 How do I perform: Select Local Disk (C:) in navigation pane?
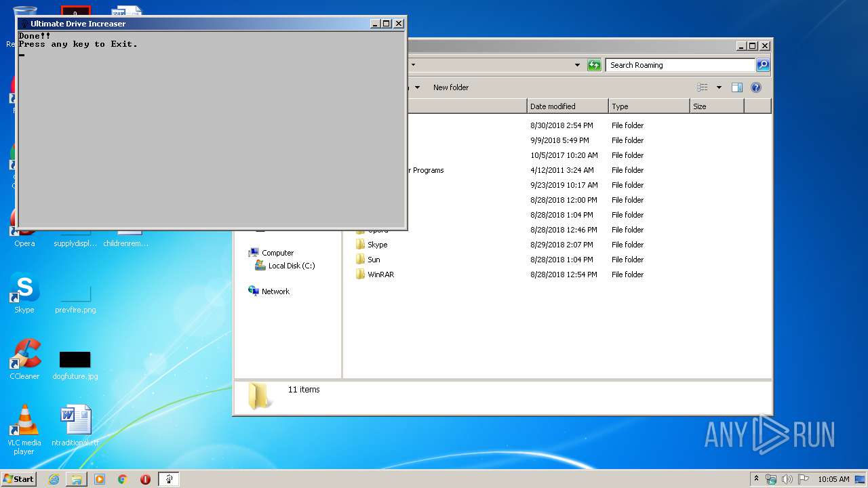click(291, 266)
